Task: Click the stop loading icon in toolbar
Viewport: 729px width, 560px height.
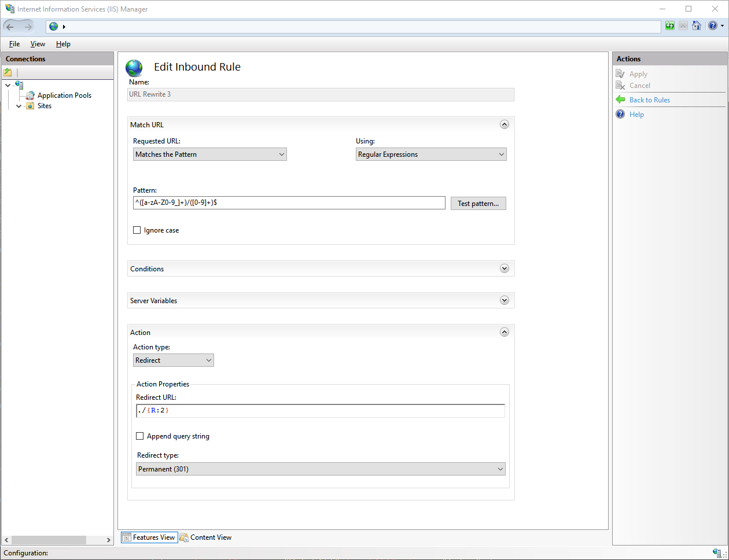Action: (683, 26)
